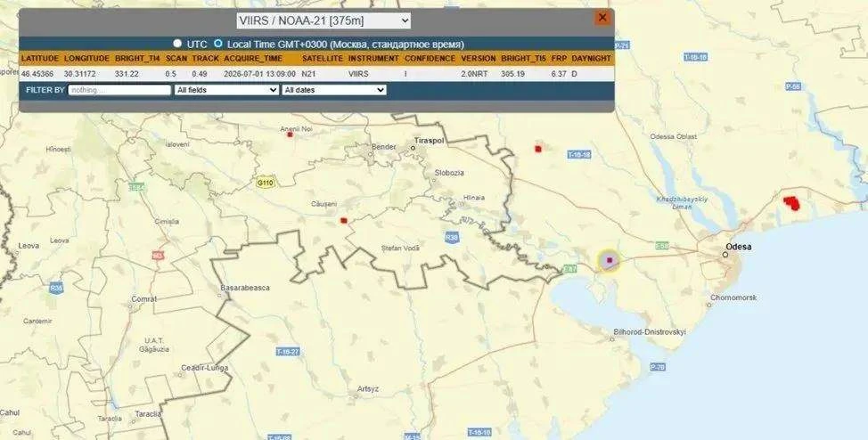The height and width of the screenshot is (440, 868).
Task: Sort by the LATITUDE column header
Action: click(x=40, y=58)
